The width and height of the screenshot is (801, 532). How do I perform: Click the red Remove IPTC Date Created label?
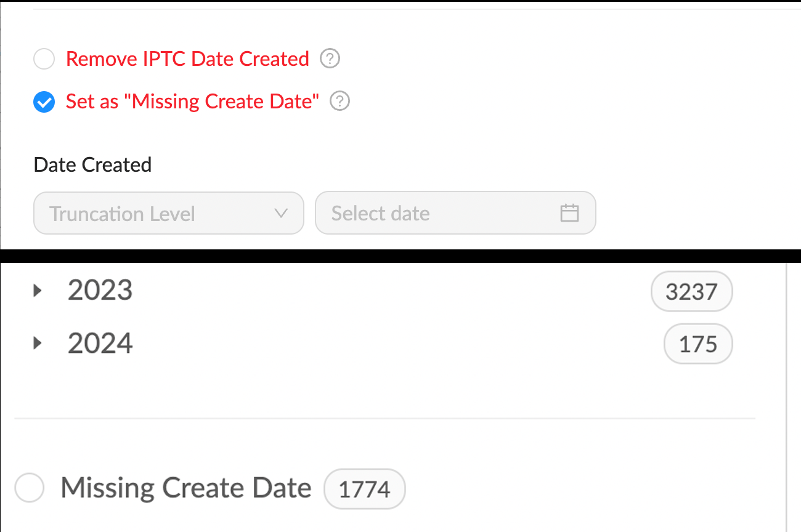click(187, 59)
